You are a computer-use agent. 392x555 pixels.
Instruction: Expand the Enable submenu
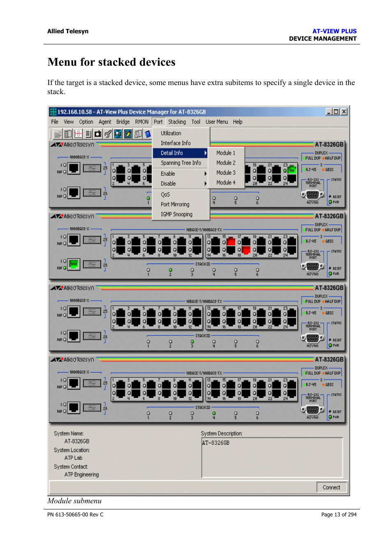coord(181,174)
